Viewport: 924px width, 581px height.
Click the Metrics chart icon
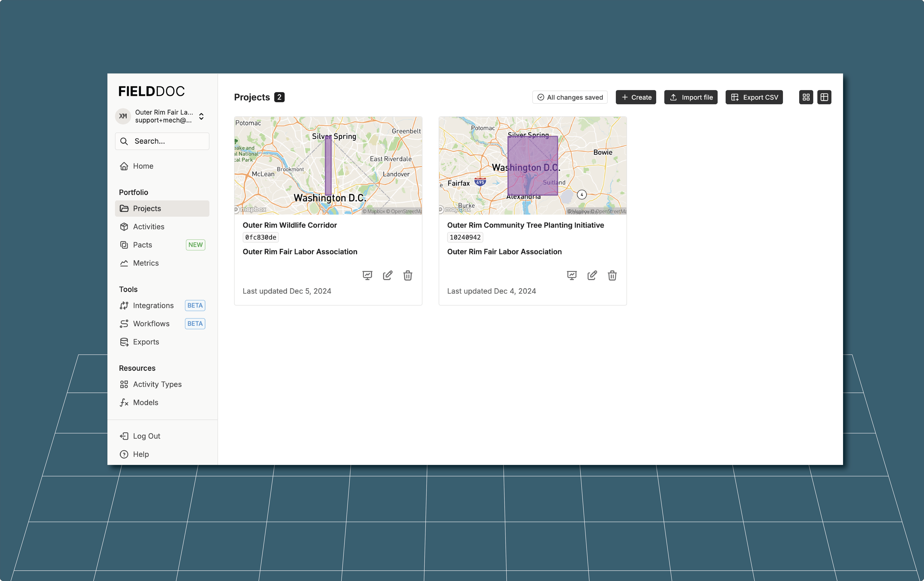pos(124,263)
